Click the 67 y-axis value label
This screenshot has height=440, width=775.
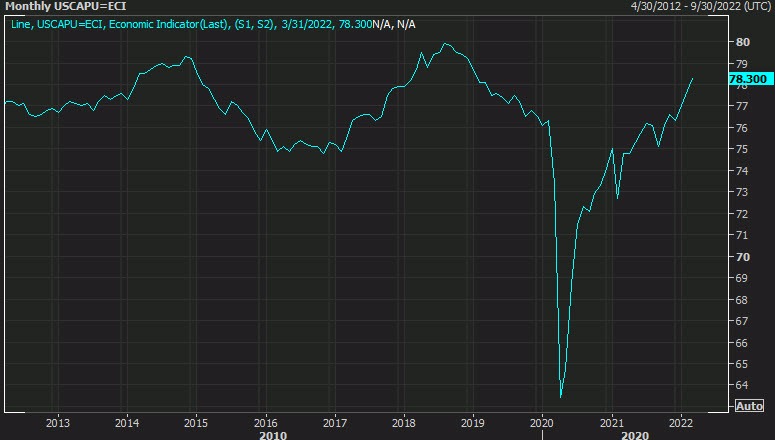[x=742, y=321]
